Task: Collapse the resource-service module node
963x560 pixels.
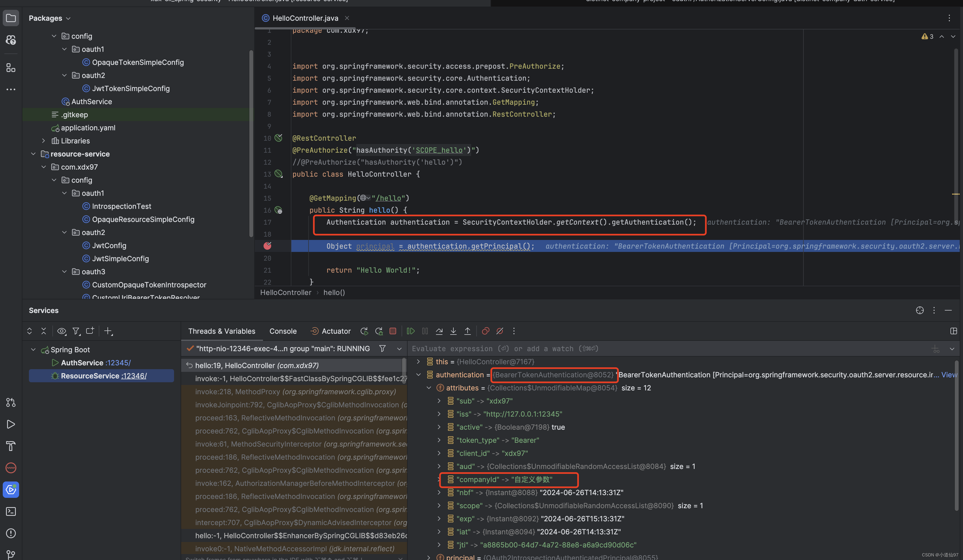Action: (x=33, y=154)
